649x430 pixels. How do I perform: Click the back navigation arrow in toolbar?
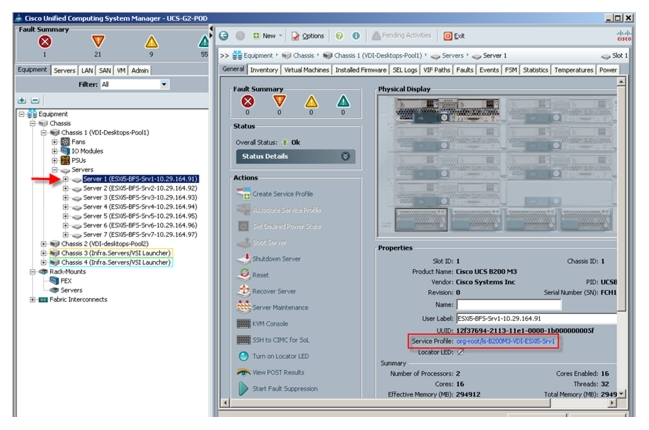[224, 36]
